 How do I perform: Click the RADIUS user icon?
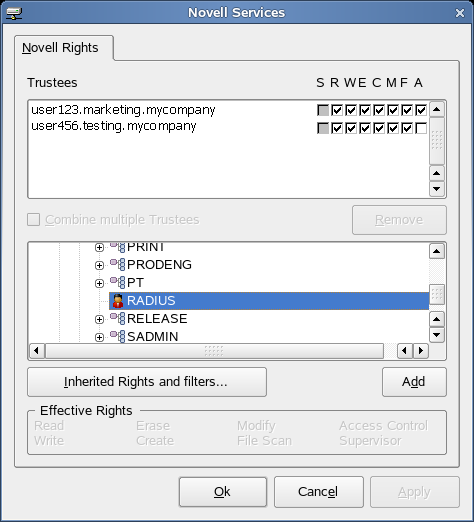tap(118, 301)
